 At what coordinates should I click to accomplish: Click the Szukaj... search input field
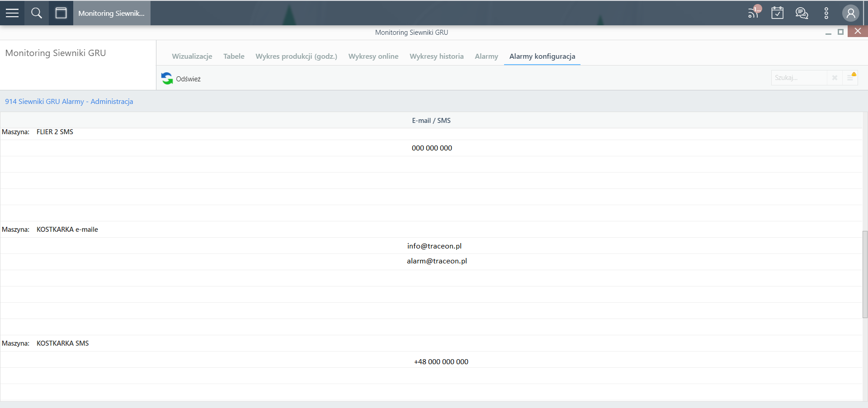pyautogui.click(x=799, y=78)
